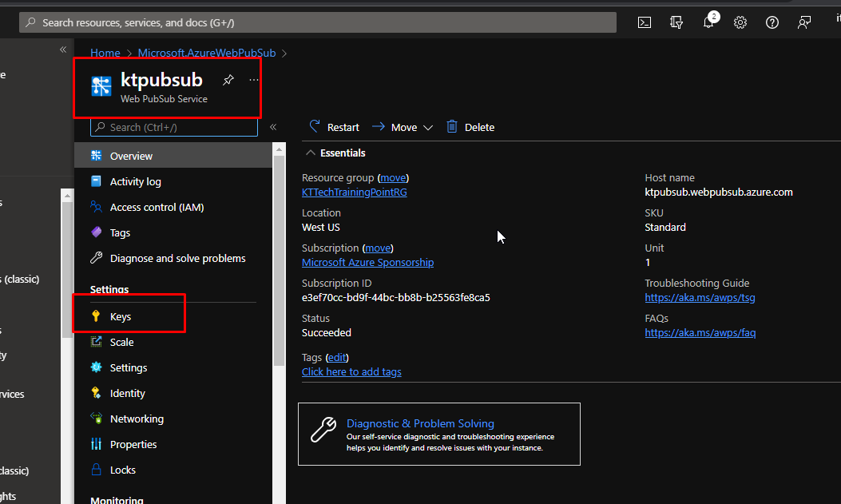The image size is (841, 504).
Task: Open directories and subscriptions filter icon
Action: point(676,22)
